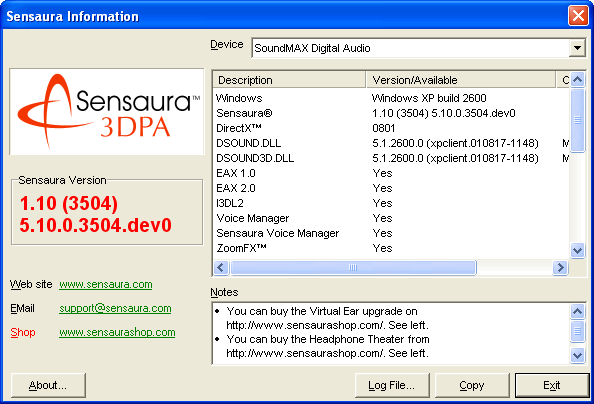Open the www.sensaurashop.com shop link
This screenshot has height=404, width=594.
(x=117, y=332)
